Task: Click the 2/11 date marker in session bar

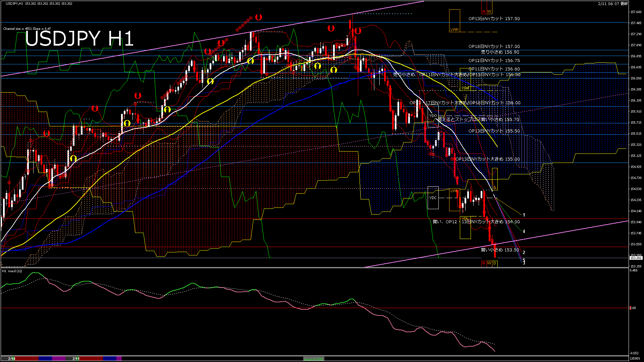Action: pyautogui.click(x=76, y=359)
